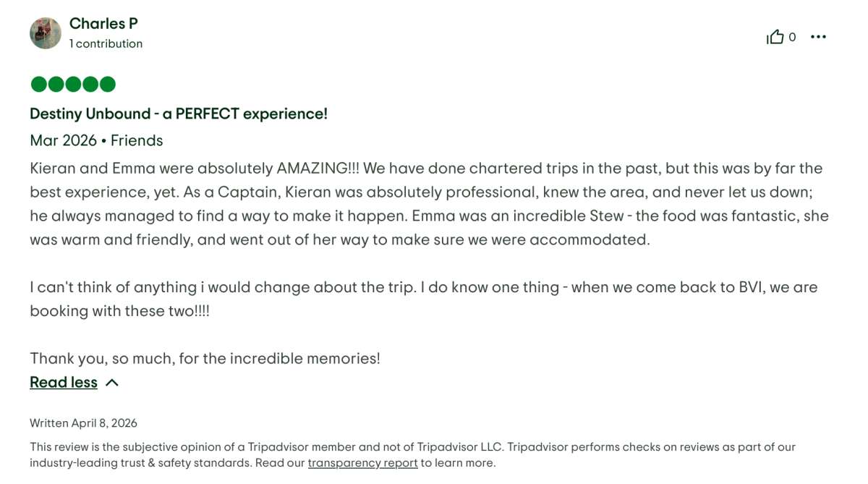Collapse the review with "Read less"

[64, 382]
